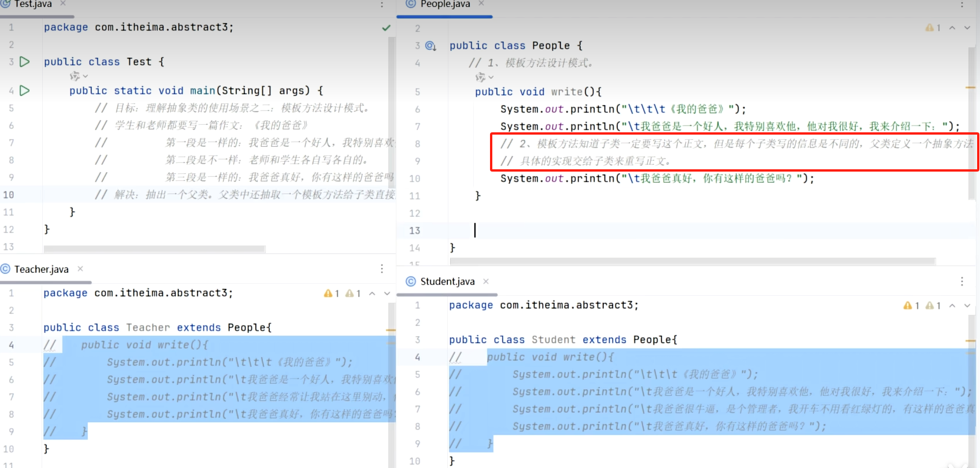
Task: Go to next highlighted error in People.java
Action: tap(967, 28)
